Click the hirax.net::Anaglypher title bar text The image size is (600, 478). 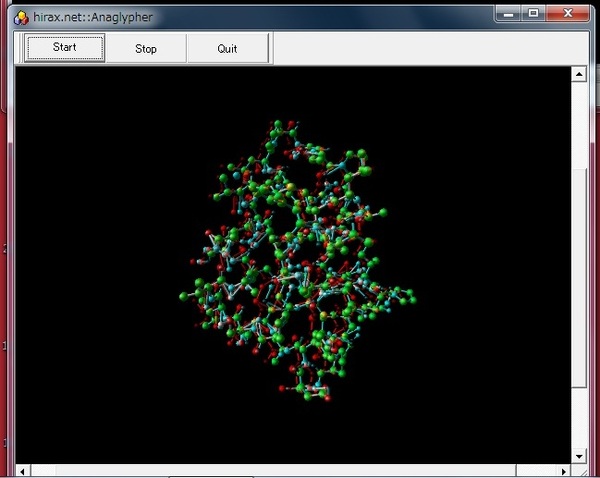pyautogui.click(x=93, y=17)
